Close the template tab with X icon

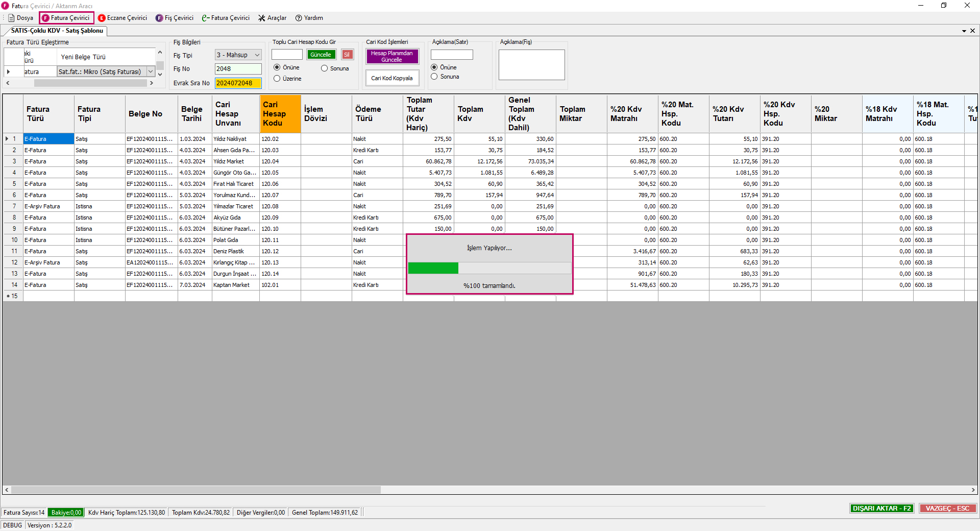(972, 31)
